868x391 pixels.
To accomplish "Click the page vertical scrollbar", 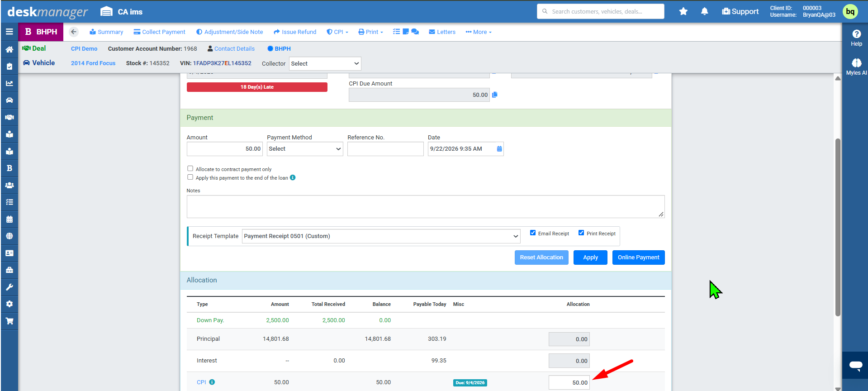I will coord(838,227).
